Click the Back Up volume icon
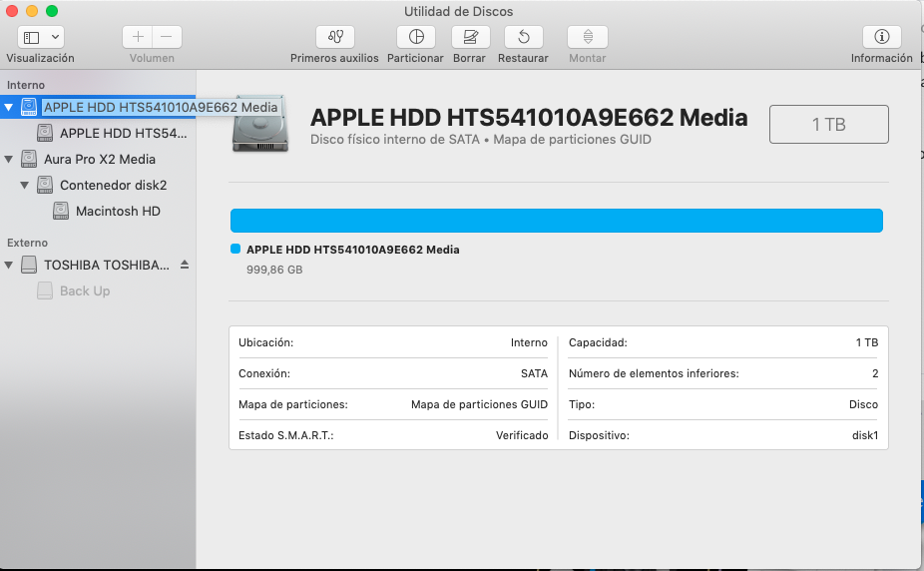Image resolution: width=924 pixels, height=571 pixels. coord(45,290)
